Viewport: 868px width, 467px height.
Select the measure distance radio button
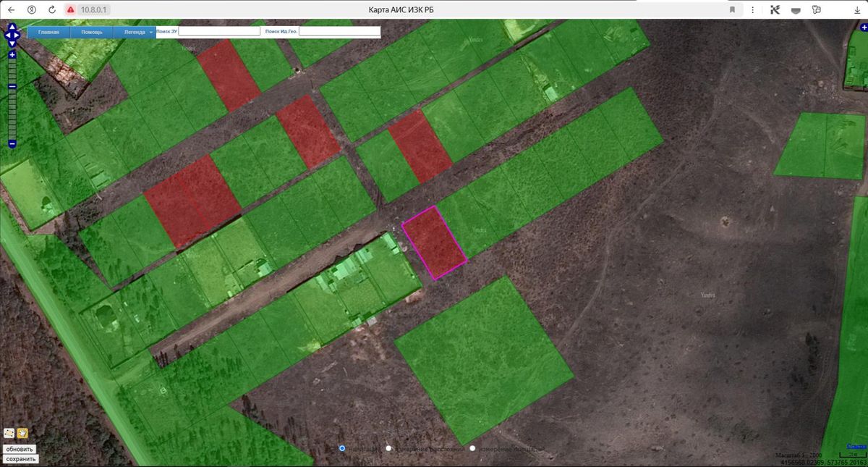coord(388,449)
